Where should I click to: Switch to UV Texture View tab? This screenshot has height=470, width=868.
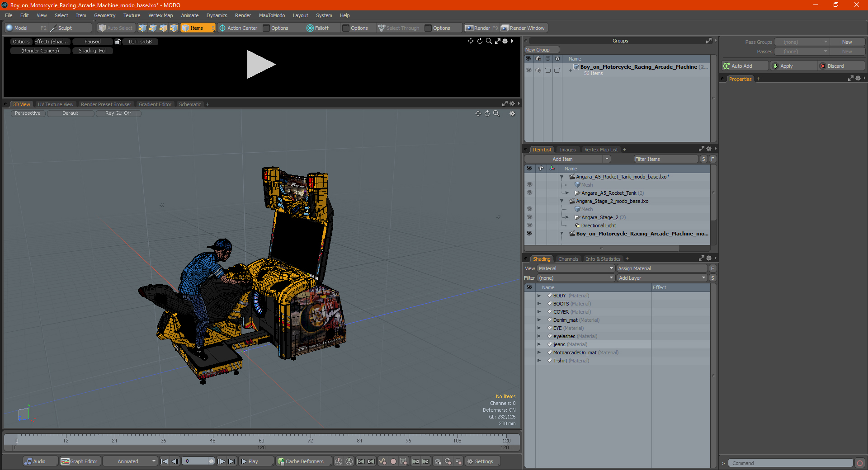[55, 104]
